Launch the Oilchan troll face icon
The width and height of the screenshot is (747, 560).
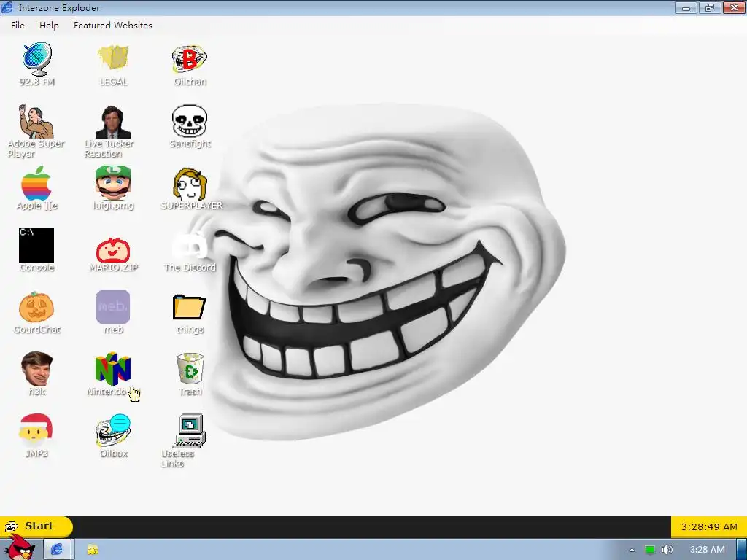(189, 59)
